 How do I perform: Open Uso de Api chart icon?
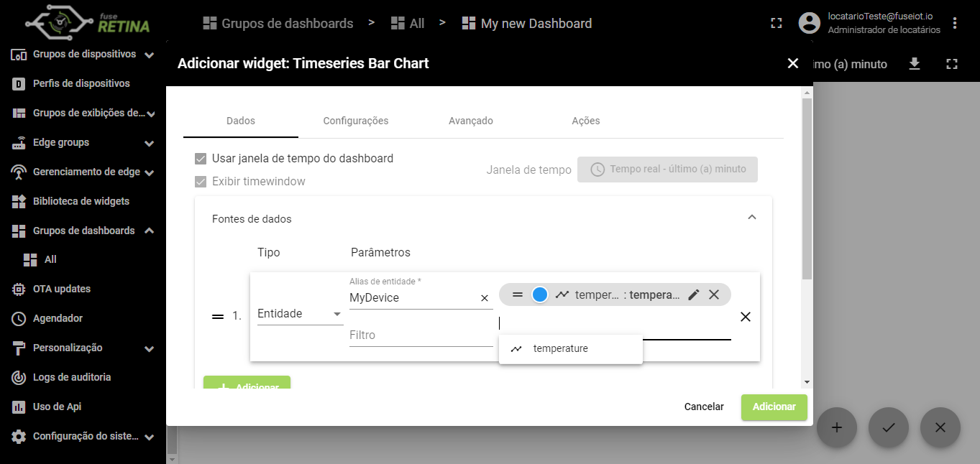tap(19, 407)
